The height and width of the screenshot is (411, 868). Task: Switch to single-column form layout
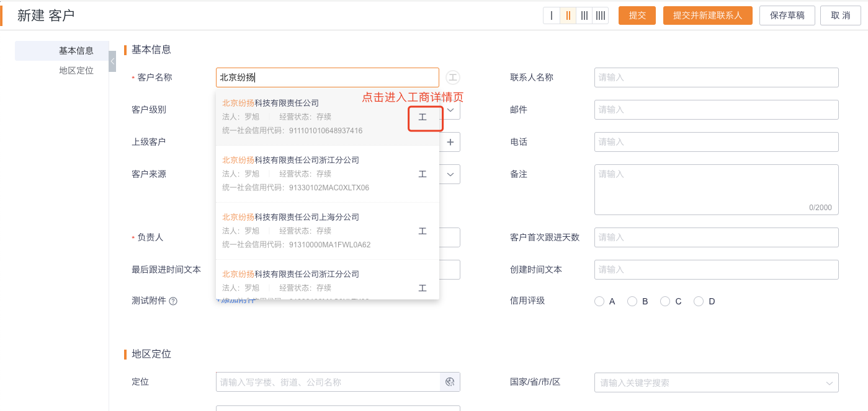[552, 15]
